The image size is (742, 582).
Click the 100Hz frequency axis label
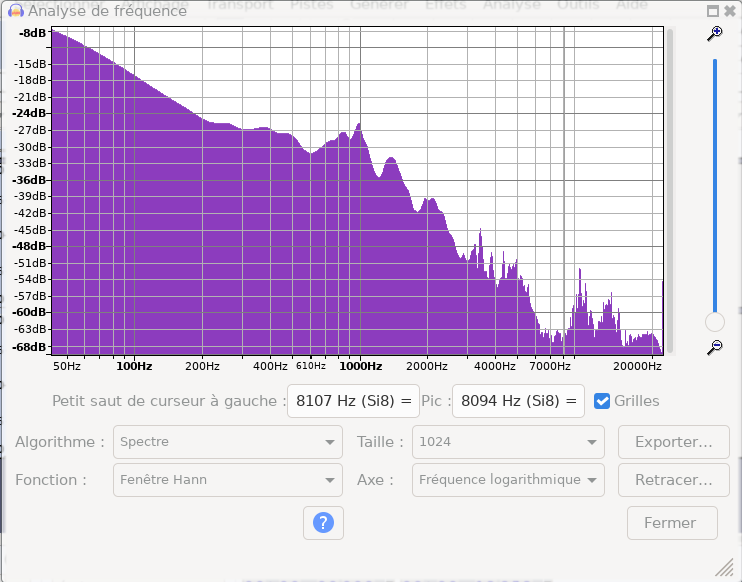pyautogui.click(x=134, y=366)
